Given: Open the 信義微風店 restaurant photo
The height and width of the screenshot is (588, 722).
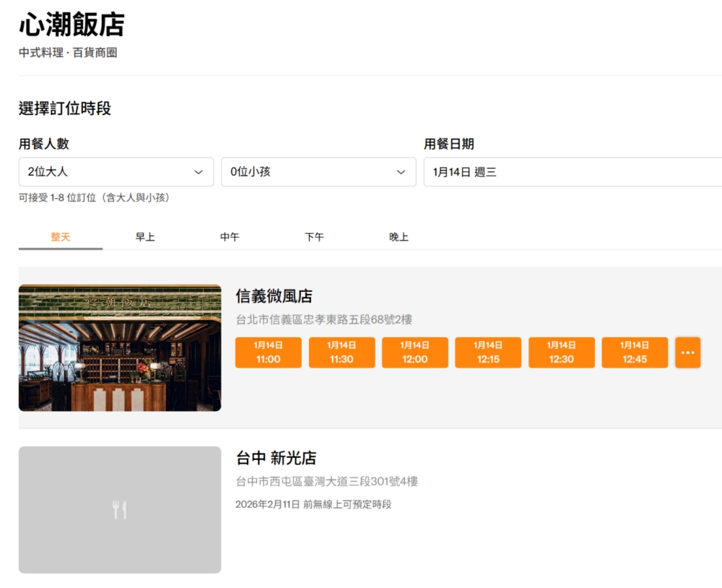Looking at the screenshot, I should pyautogui.click(x=120, y=348).
